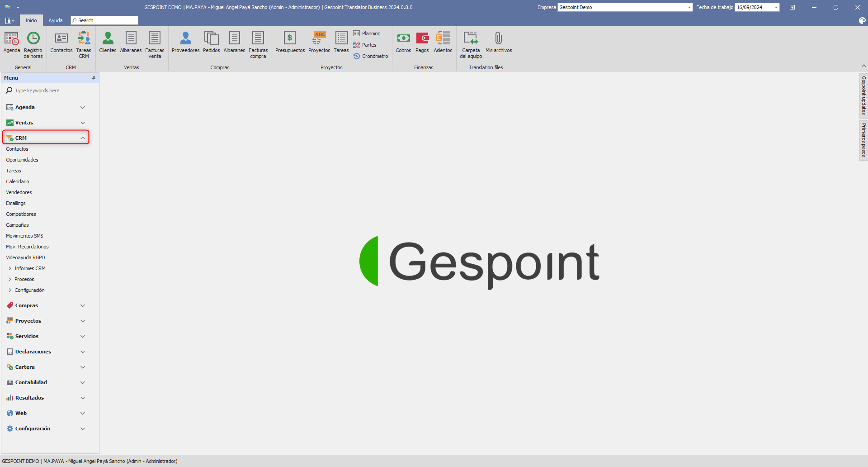Open Oportunidades in the CRM menu
Screen dimensions: 868x467
(x=22, y=160)
